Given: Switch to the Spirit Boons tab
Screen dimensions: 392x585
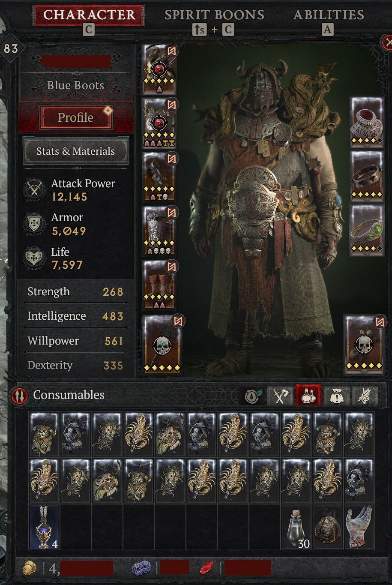Looking at the screenshot, I should [214, 15].
